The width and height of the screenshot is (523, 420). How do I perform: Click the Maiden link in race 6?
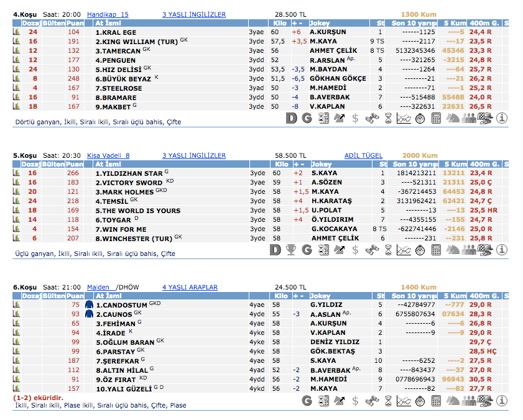[x=98, y=287]
